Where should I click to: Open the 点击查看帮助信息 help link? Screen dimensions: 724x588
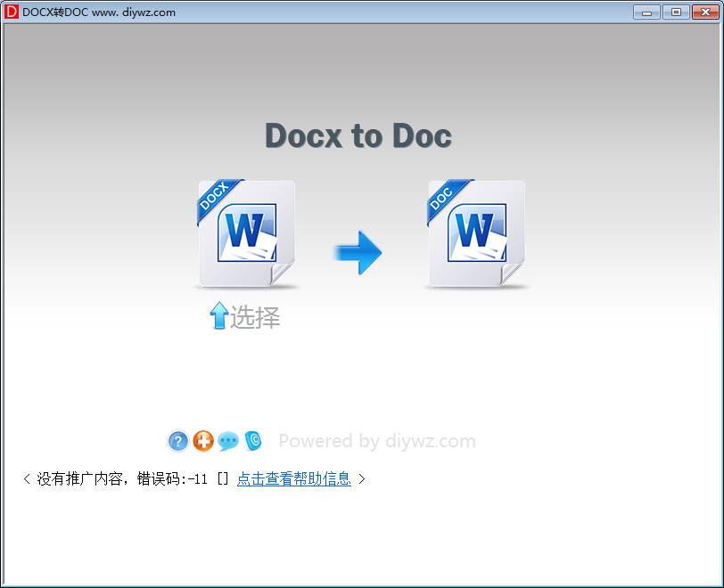pyautogui.click(x=293, y=478)
